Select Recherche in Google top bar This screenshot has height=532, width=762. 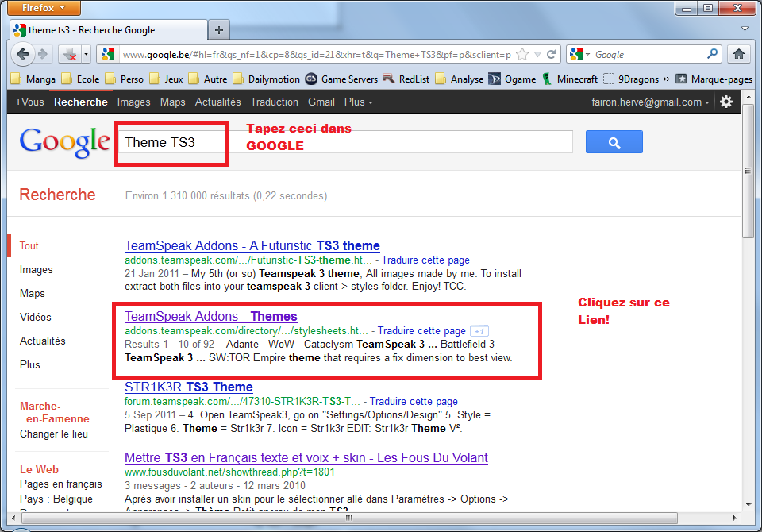point(81,102)
